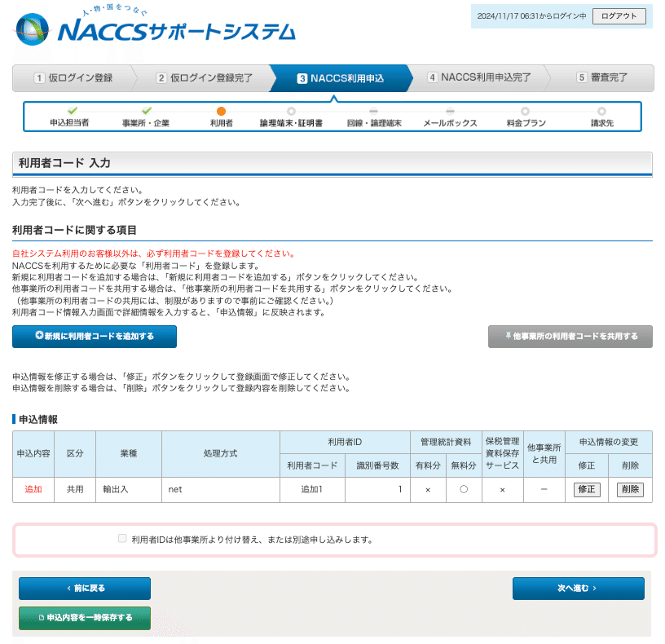Image resolution: width=665 pixels, height=644 pixels.
Task: Select the 審査完了 tab
Action: coord(607,78)
